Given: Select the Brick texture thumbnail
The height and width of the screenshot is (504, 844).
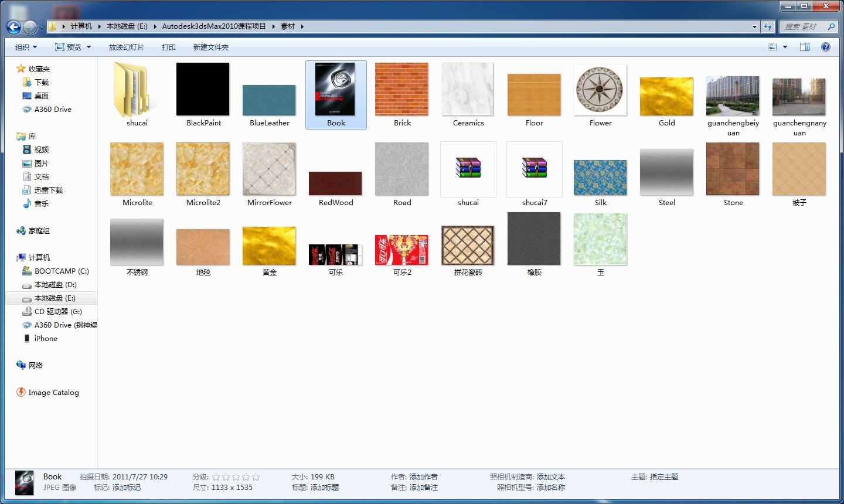Looking at the screenshot, I should click(401, 90).
